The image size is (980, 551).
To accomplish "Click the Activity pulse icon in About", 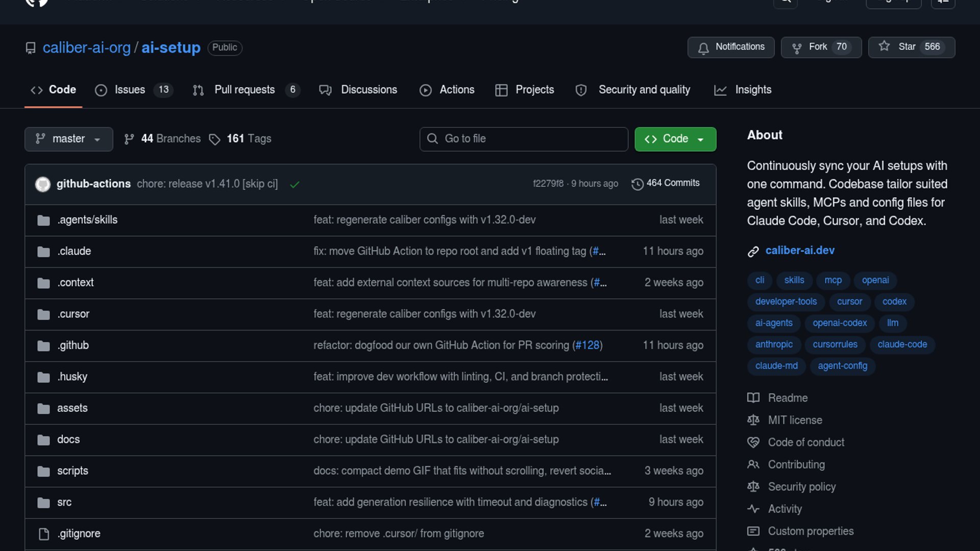I will 753,509.
